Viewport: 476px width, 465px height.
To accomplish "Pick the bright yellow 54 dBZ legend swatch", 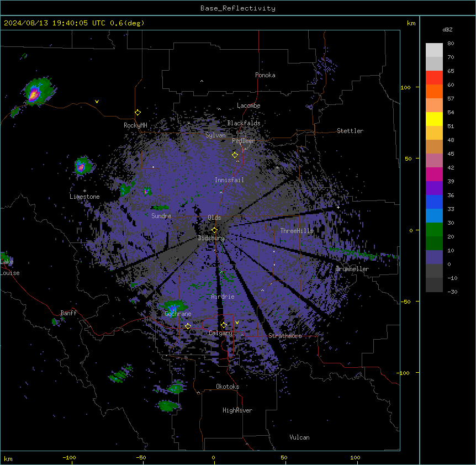I will [x=434, y=119].
